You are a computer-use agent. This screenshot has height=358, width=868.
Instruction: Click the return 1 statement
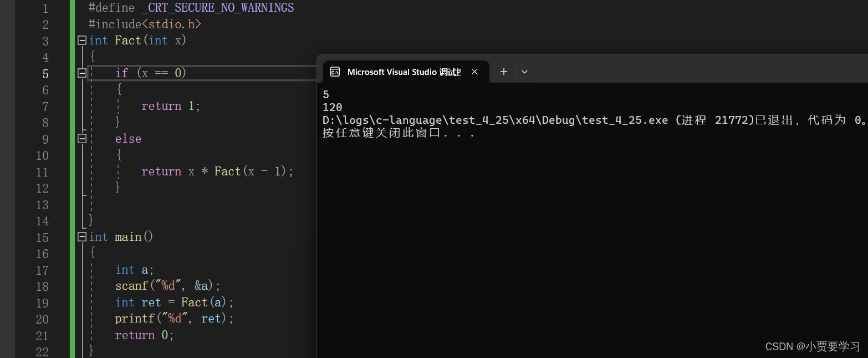[x=171, y=106]
